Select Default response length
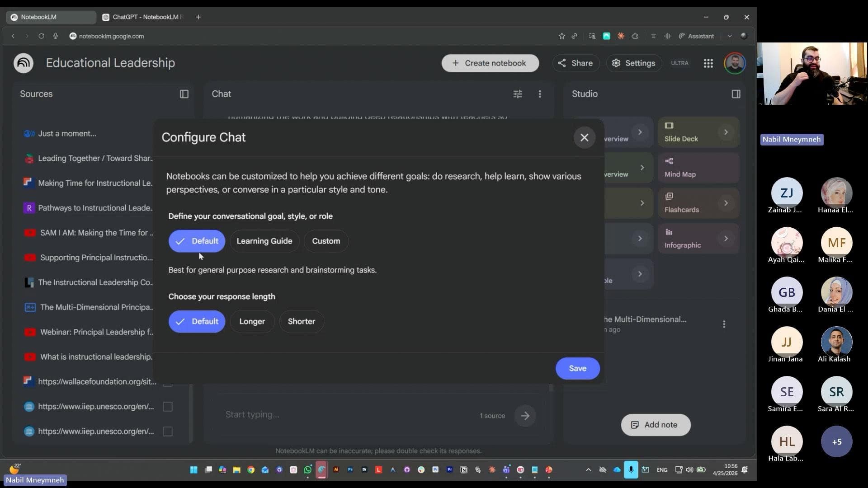The image size is (868, 488). tap(197, 321)
